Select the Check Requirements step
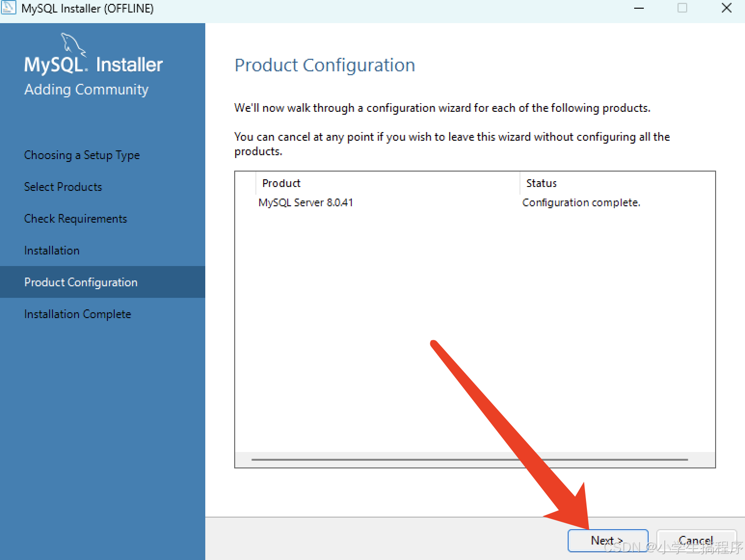 coord(76,219)
